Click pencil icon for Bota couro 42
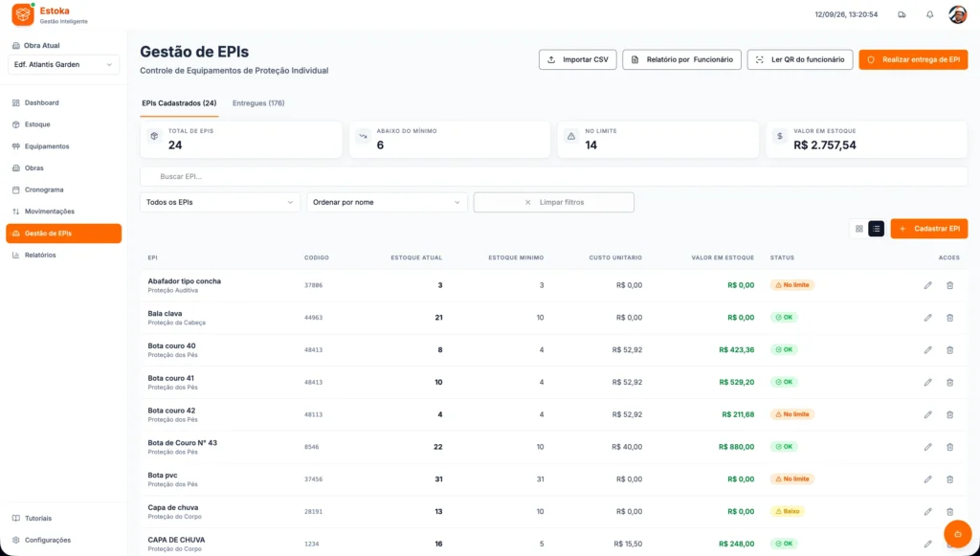980x556 pixels. tap(927, 414)
